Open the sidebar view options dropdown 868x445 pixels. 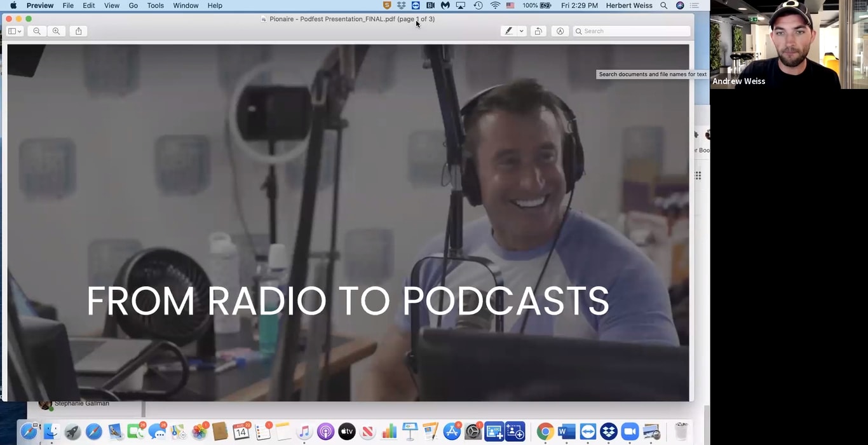pyautogui.click(x=14, y=31)
